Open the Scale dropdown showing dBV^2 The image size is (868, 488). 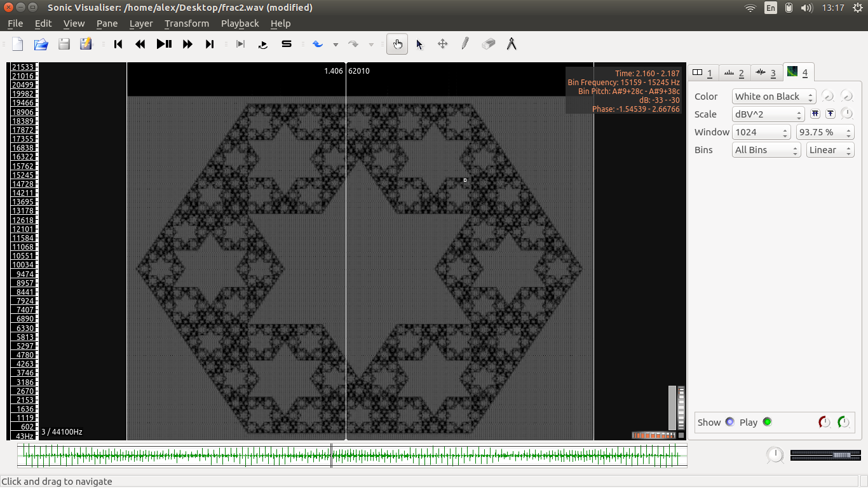click(768, 114)
